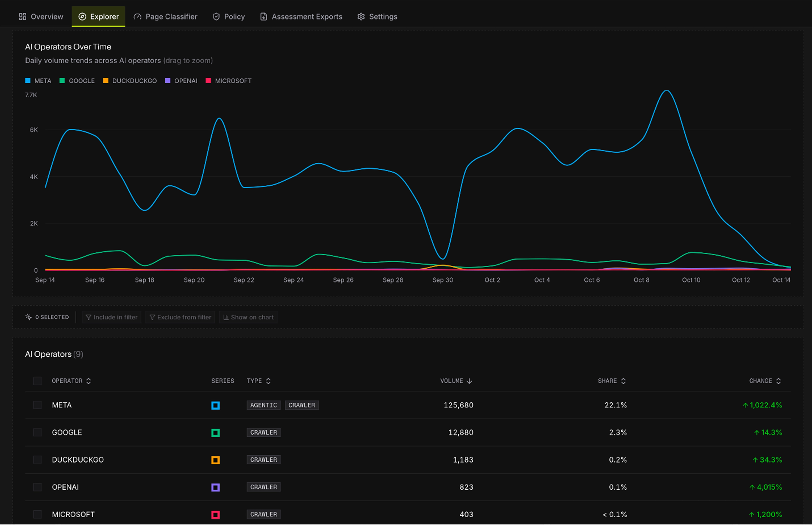Click the META blue series icon
Image resolution: width=812 pixels, height=525 pixels.
click(215, 406)
